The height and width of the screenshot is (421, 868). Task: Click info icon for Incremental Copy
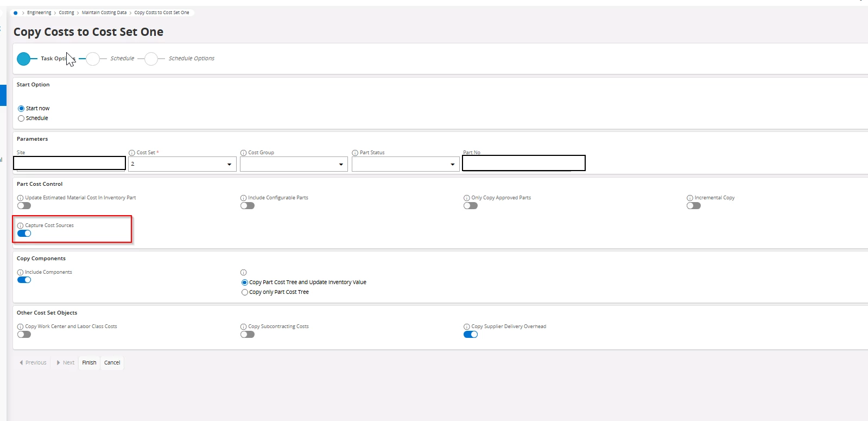690,198
